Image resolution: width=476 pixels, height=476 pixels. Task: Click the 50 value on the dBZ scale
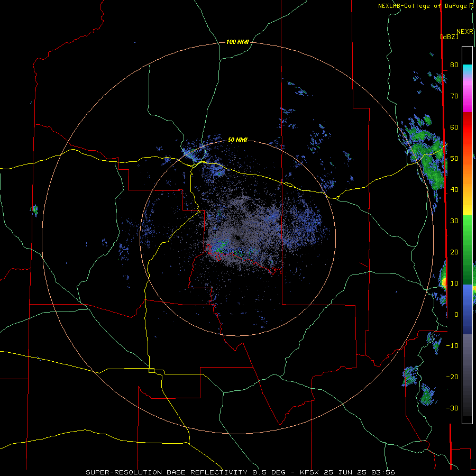point(454,159)
